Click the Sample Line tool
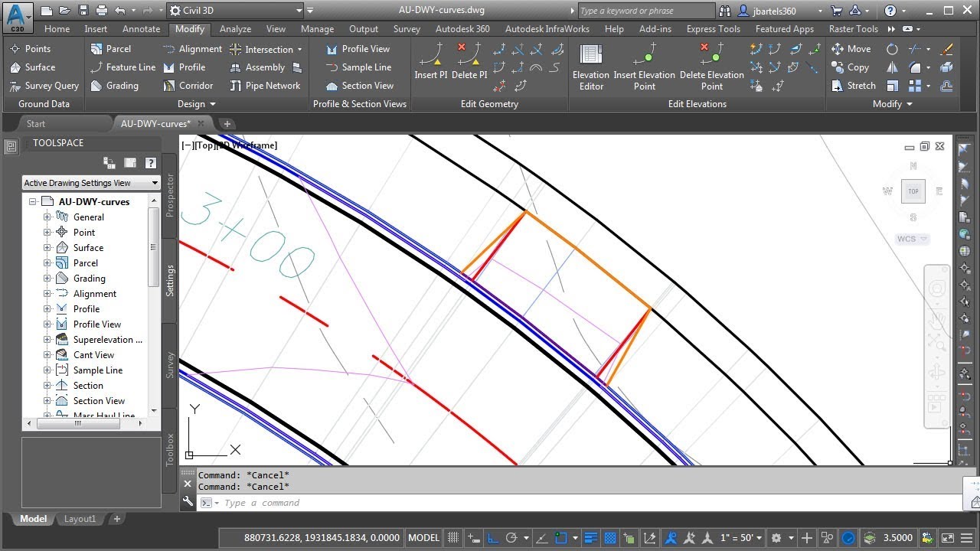The image size is (980, 551). pyautogui.click(x=358, y=67)
